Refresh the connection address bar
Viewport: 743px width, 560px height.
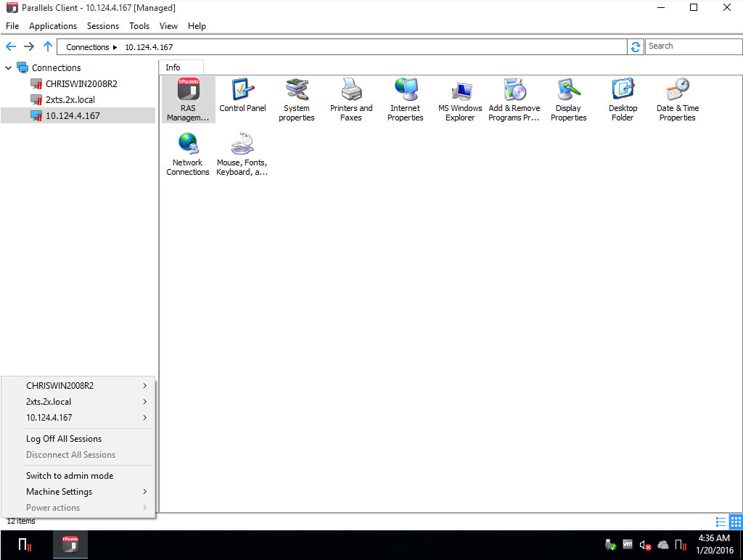pos(636,46)
